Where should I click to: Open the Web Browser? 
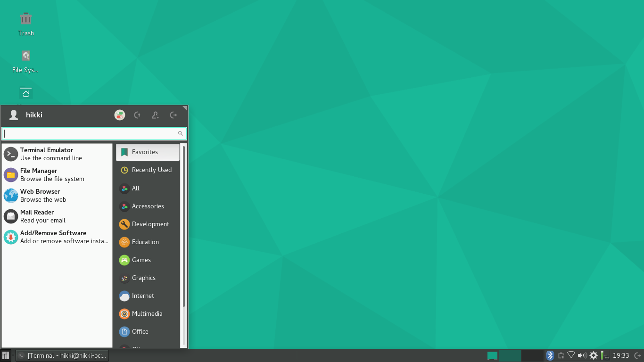tap(40, 195)
